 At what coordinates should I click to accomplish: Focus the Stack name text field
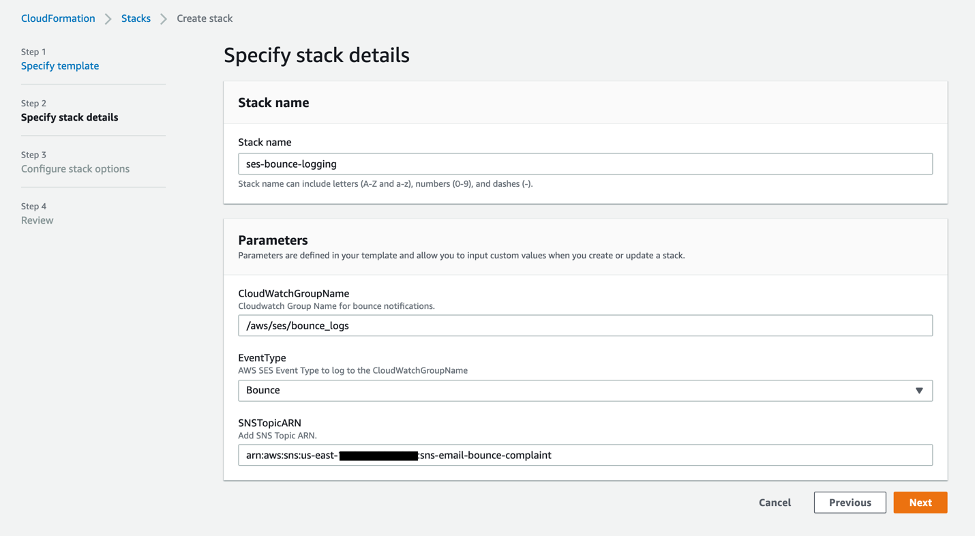click(584, 164)
